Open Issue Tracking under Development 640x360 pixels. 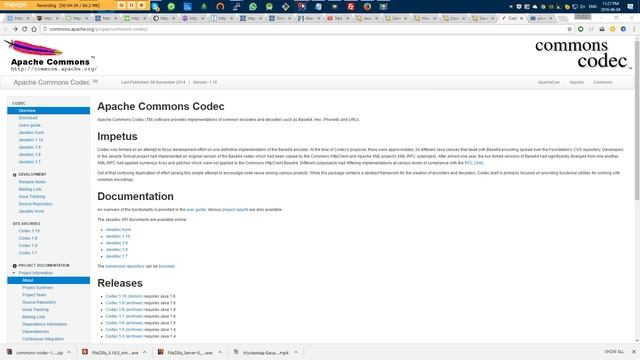[x=31, y=197]
